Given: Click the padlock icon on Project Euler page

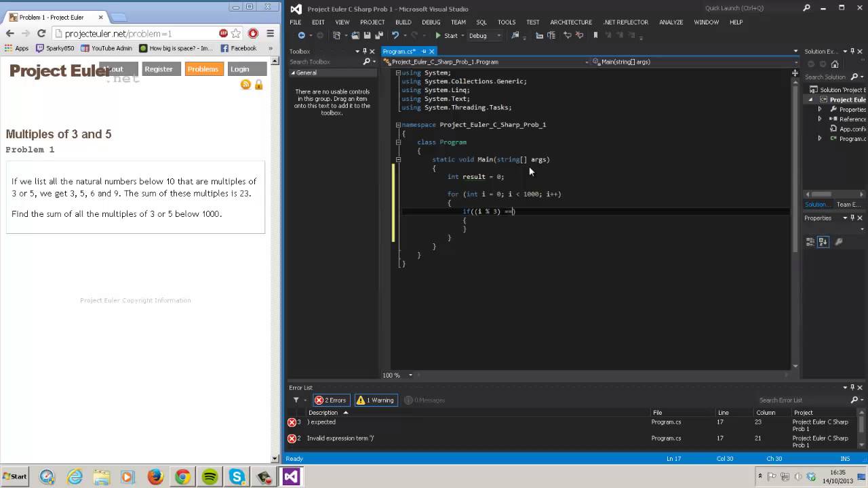Looking at the screenshot, I should point(258,84).
